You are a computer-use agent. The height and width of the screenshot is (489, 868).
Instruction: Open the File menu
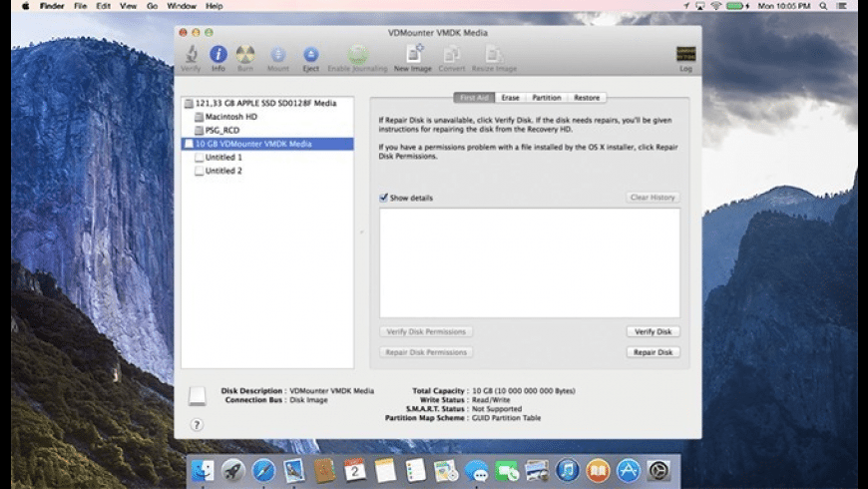80,6
